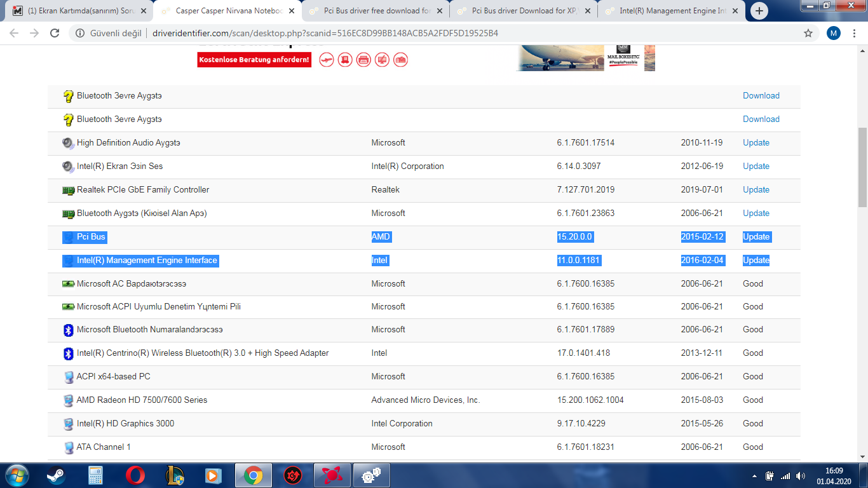The height and width of the screenshot is (488, 868).
Task: Click Update for Intel(R) Ekran Için Ses
Action: pos(756,166)
